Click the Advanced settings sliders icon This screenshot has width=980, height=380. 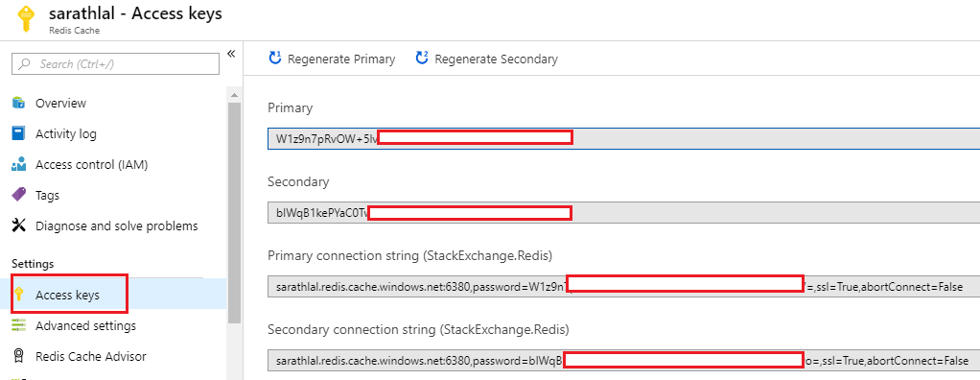click(19, 325)
